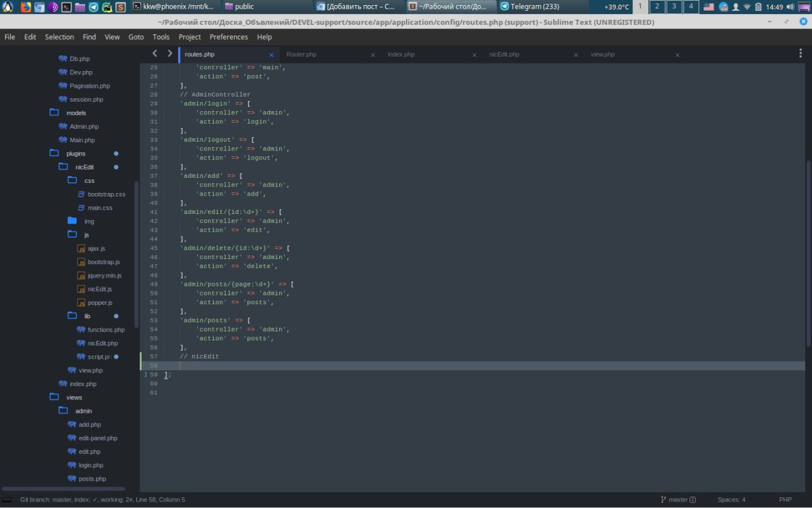Open the File menu
Viewport: 812px width, 508px height.
point(10,37)
